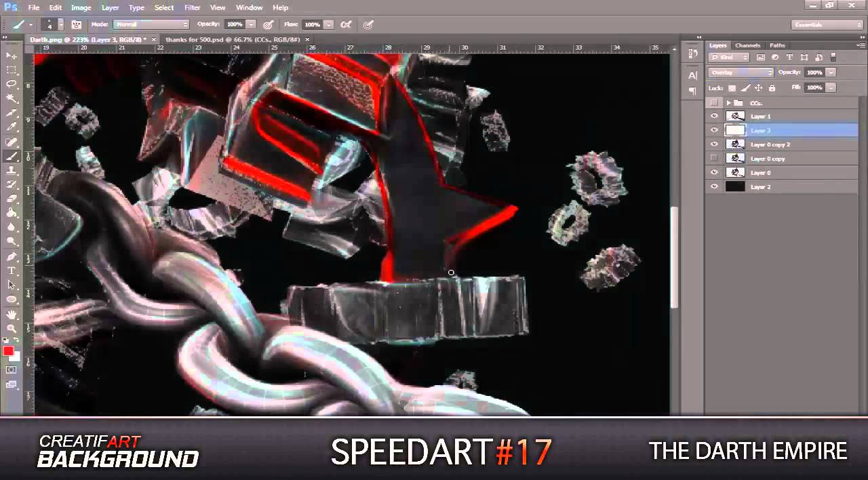Select the Clone Stamp tool
Image resolution: width=868 pixels, height=480 pixels.
coord(12,170)
